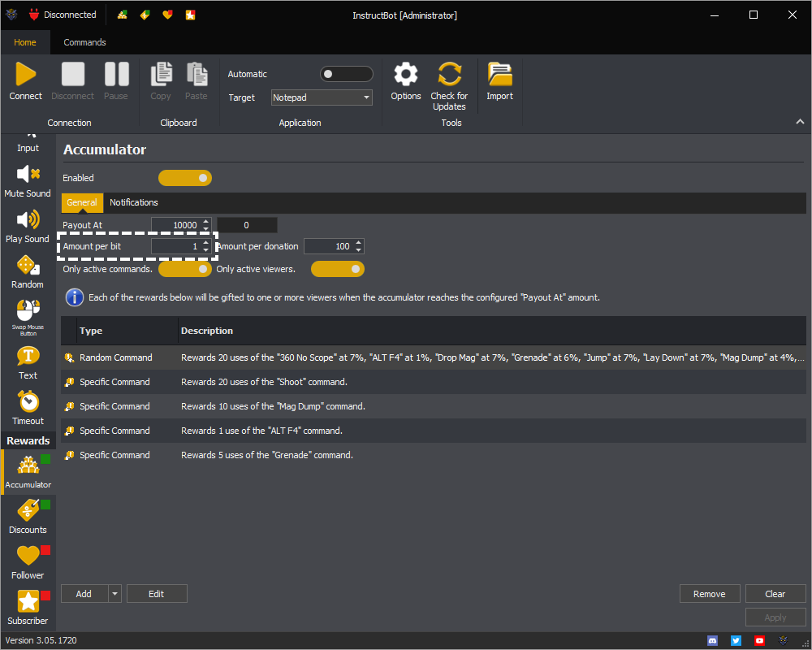Switch to the Commands ribbon tab

(85, 42)
